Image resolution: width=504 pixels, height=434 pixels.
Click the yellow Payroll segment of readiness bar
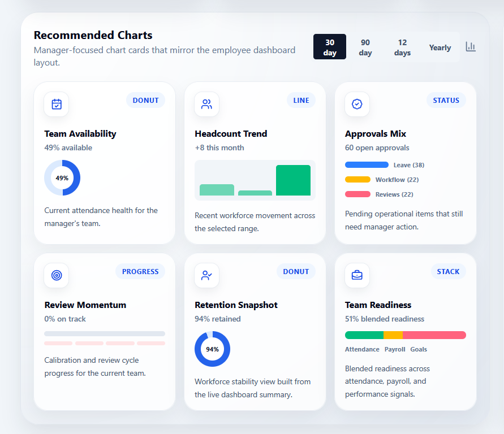point(393,335)
